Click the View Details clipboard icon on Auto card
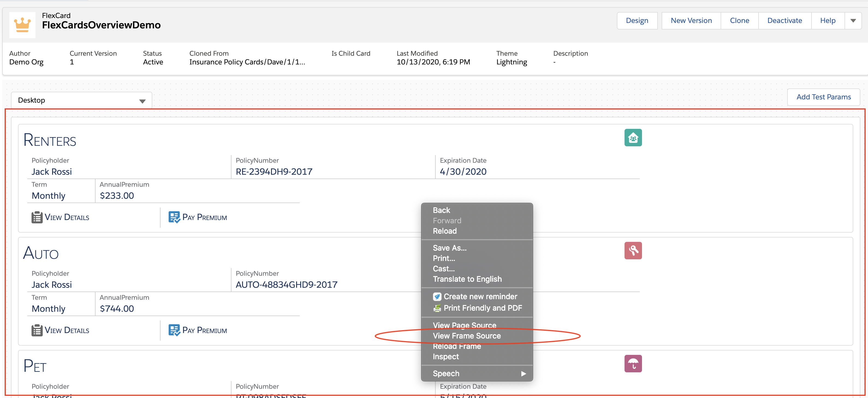The height and width of the screenshot is (398, 868). (37, 330)
